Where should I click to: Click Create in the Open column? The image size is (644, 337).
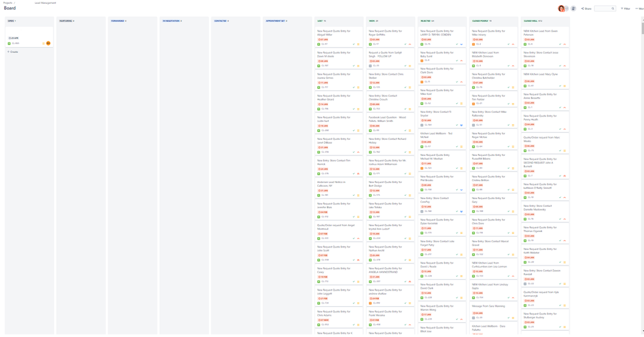tap(13, 52)
